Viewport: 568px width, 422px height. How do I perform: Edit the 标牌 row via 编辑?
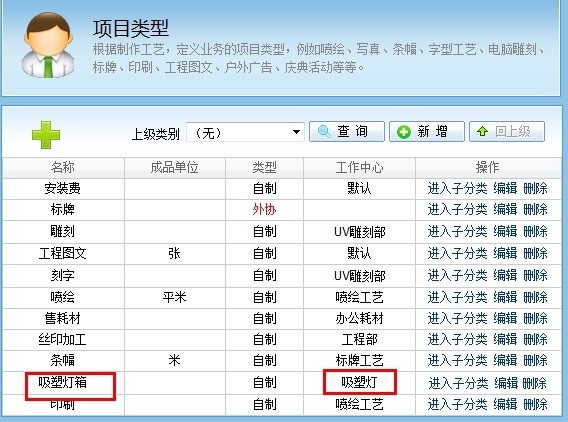pos(505,209)
